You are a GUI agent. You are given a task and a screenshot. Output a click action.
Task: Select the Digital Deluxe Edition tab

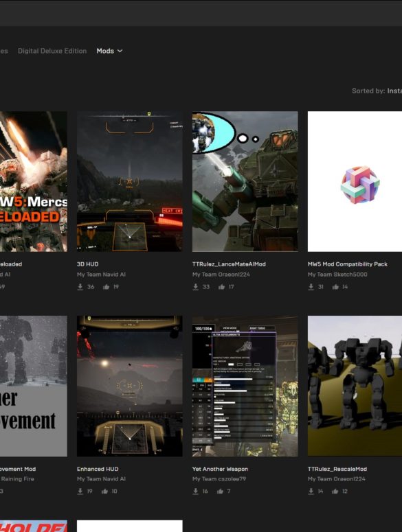point(52,51)
